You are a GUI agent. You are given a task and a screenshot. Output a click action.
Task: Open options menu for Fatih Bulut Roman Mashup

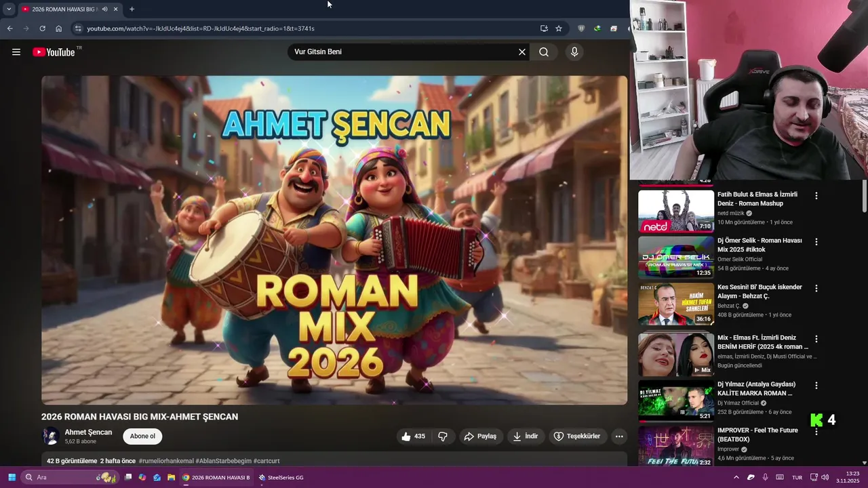tap(816, 196)
